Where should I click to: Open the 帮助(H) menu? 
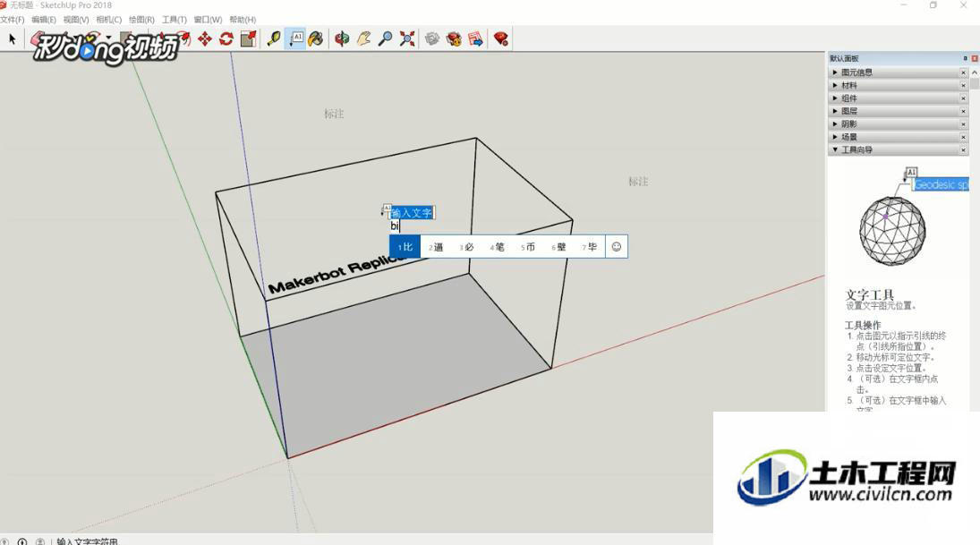pos(243,20)
